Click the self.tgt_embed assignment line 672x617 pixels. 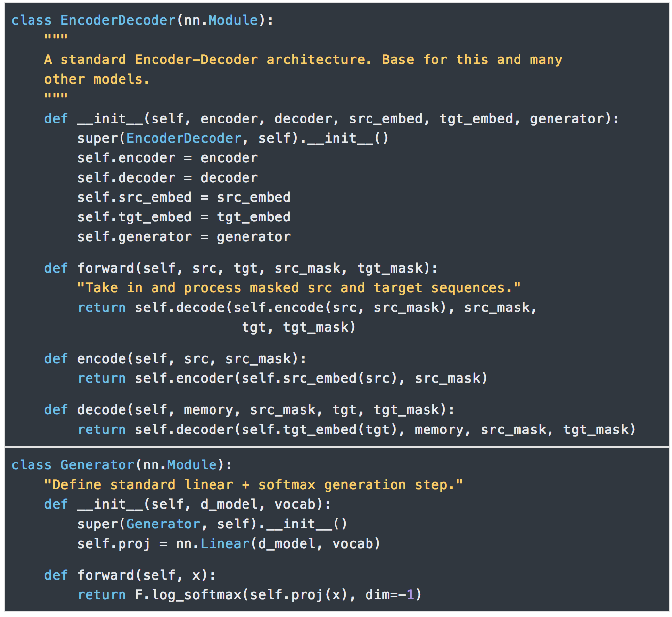tap(184, 217)
